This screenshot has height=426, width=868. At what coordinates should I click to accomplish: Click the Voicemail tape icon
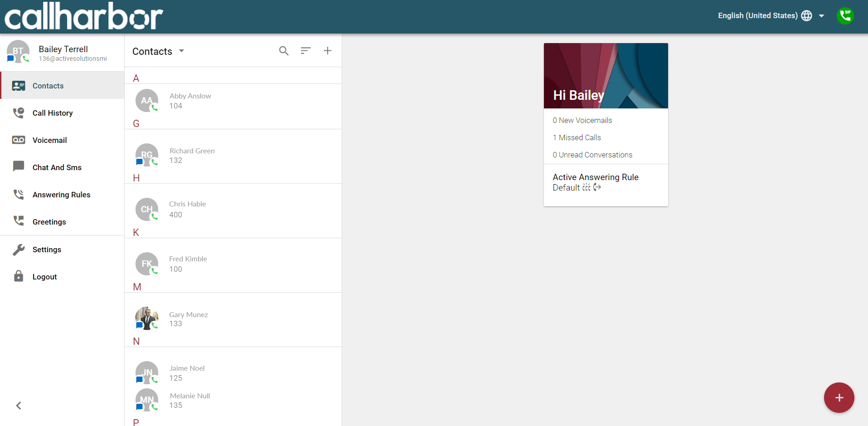(x=19, y=140)
